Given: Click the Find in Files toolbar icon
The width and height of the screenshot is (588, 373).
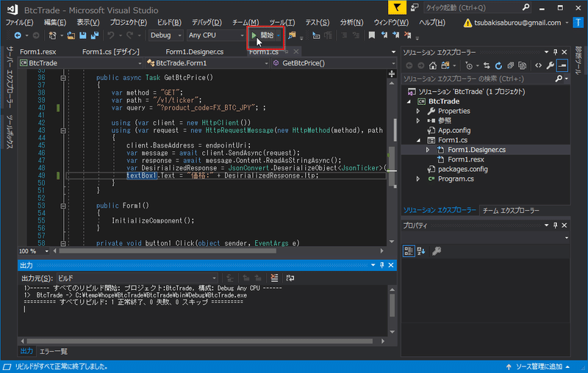Looking at the screenshot, I should [292, 35].
